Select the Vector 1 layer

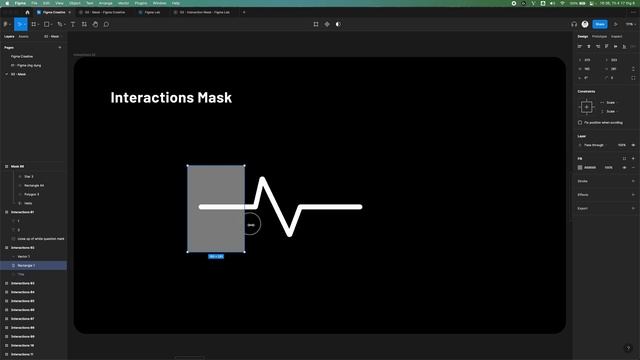coord(24,257)
